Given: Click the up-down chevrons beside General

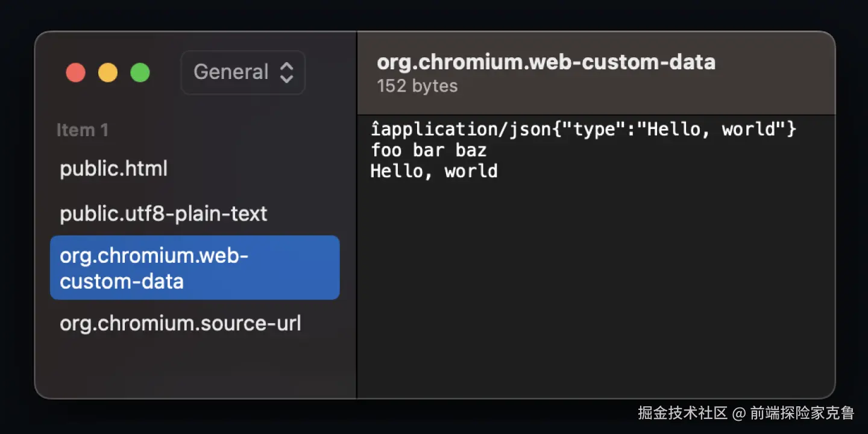Looking at the screenshot, I should pyautogui.click(x=287, y=72).
